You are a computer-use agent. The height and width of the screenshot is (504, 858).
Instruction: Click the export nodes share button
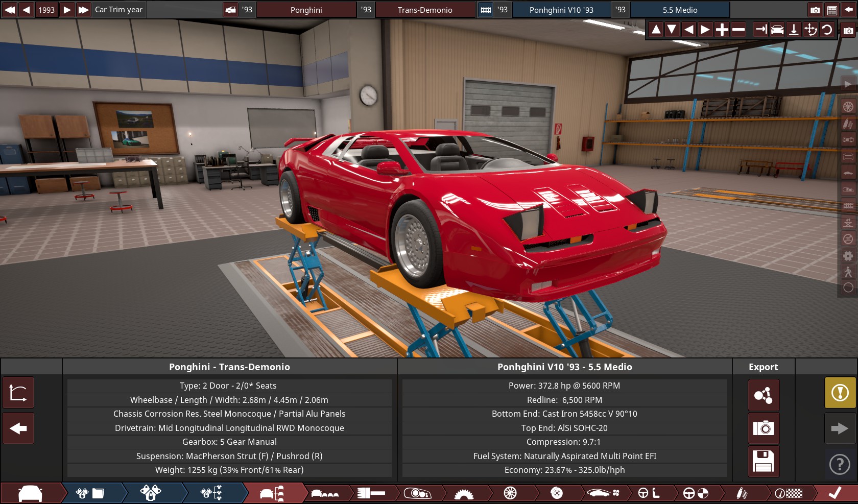click(x=764, y=395)
